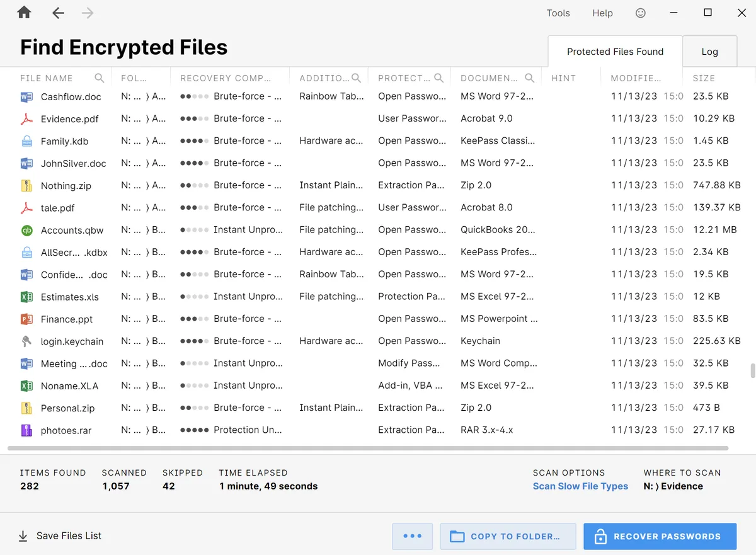Select the Nothing.zip archive icon
Image resolution: width=756 pixels, height=555 pixels.
pyautogui.click(x=26, y=186)
